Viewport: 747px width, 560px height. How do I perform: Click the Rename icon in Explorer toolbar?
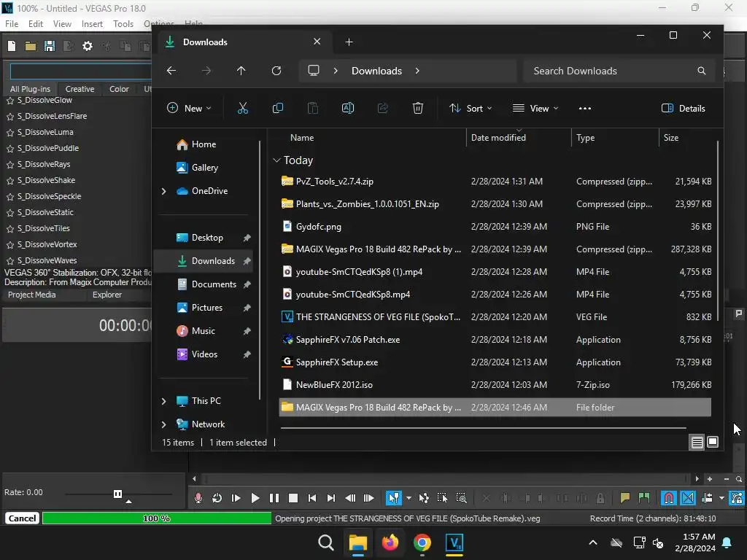348,108
